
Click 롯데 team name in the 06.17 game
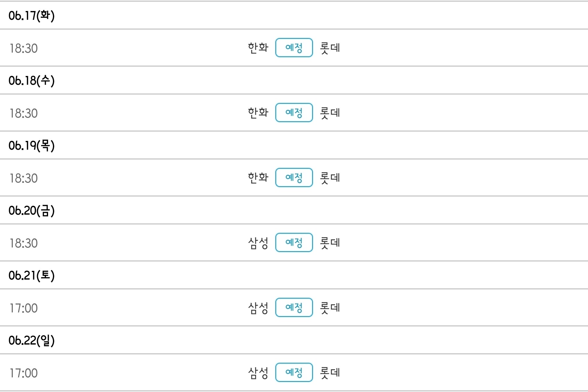click(330, 48)
